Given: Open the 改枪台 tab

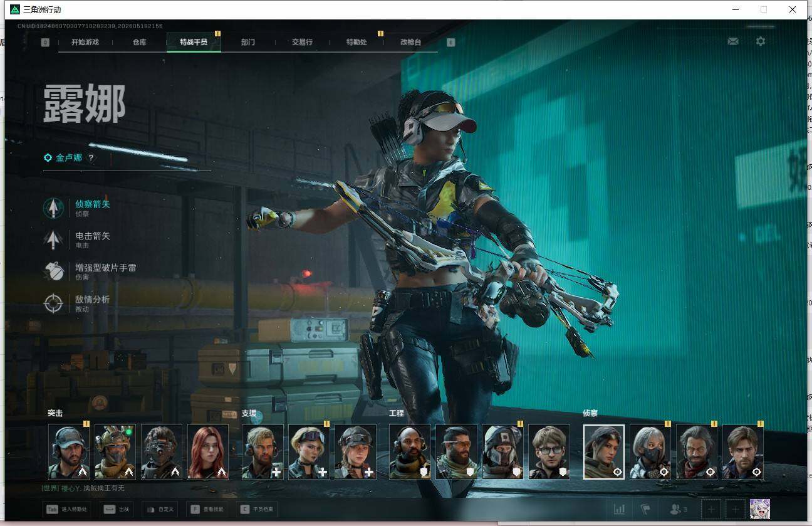Looking at the screenshot, I should (411, 43).
